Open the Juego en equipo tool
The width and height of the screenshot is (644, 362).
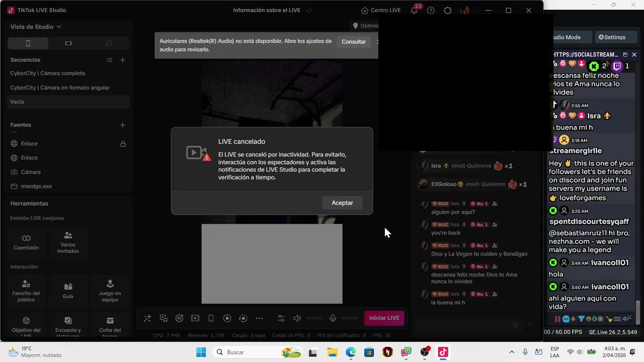pos(110,290)
